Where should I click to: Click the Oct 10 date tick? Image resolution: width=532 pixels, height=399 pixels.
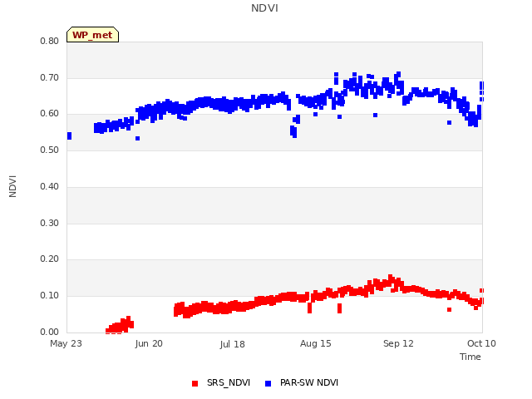pos(481,343)
